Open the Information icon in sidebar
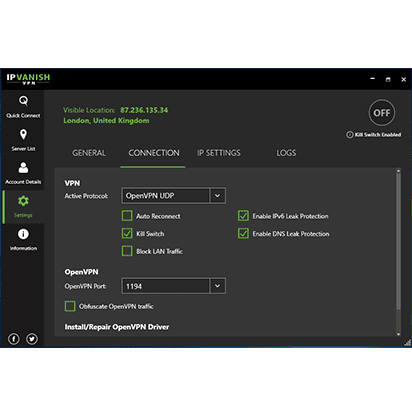Viewport: 412px width, 416px height. pyautogui.click(x=23, y=234)
